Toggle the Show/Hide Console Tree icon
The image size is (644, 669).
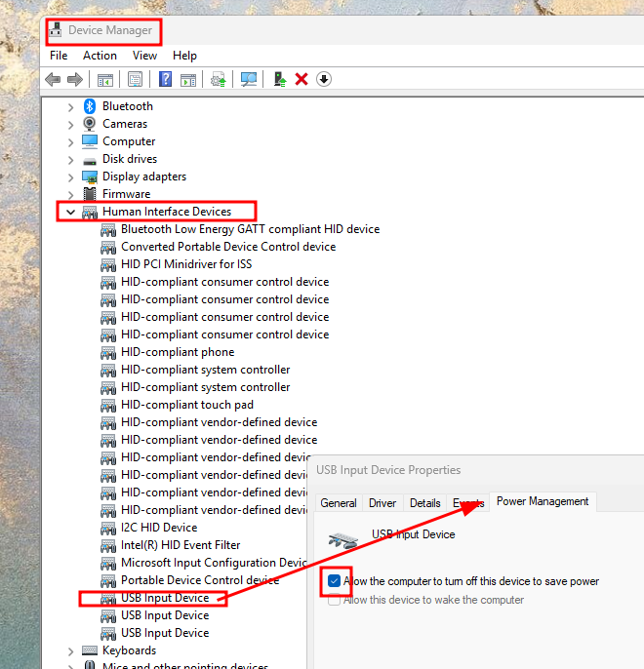104,79
